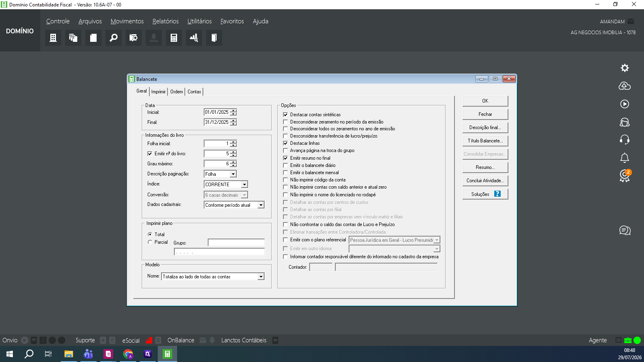This screenshot has width=644, height=362.
Task: Toggle Emitir resumo no final checkbox
Action: tap(286, 158)
